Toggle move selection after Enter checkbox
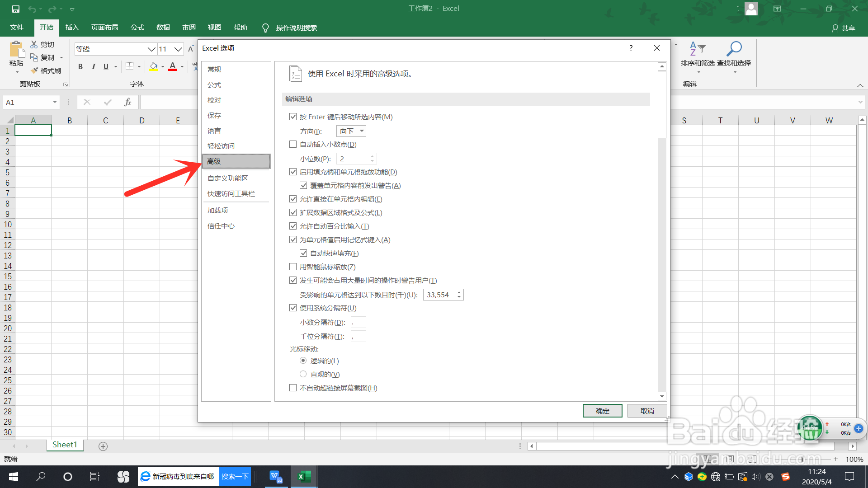Screen dimensions: 868x488 point(293,117)
